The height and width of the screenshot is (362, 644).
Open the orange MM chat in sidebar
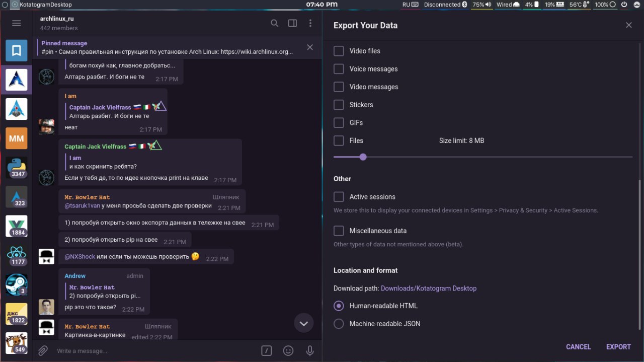[x=16, y=138]
